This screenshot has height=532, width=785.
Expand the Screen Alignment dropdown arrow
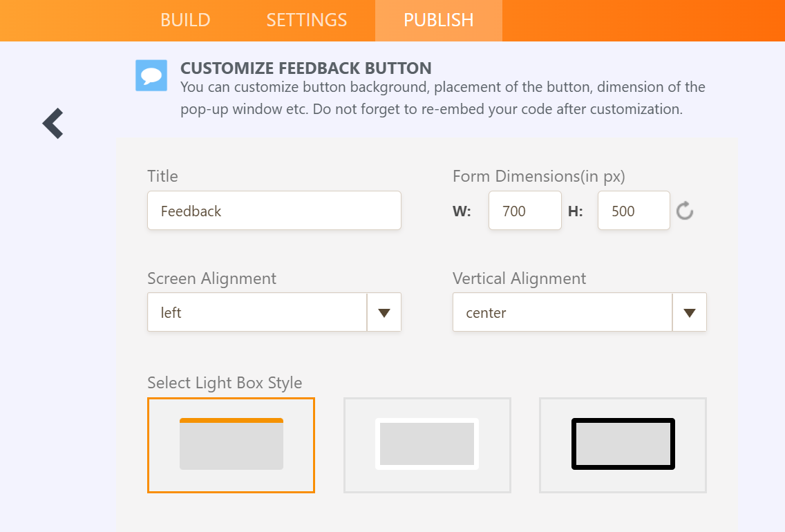point(384,312)
